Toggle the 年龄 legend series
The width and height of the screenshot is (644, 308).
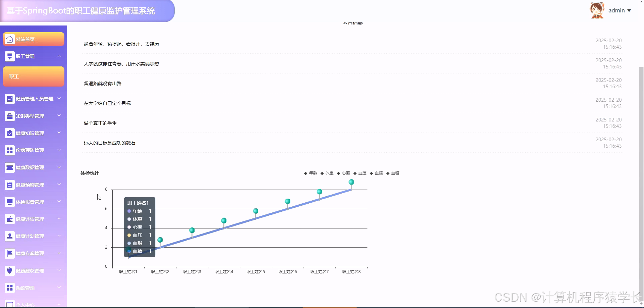(310, 173)
